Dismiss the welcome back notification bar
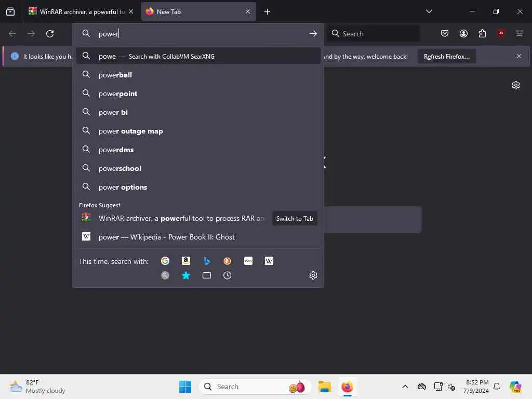Screen dimensions: 532x399 tap(519, 56)
